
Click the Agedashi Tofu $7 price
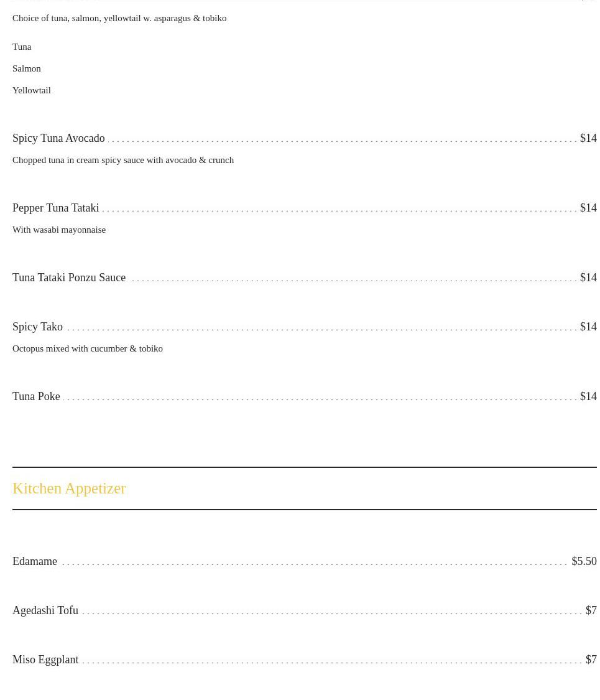pyautogui.click(x=591, y=610)
